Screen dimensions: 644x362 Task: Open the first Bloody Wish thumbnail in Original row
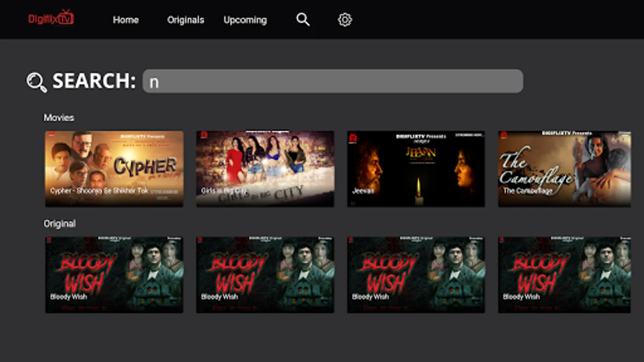tap(114, 275)
